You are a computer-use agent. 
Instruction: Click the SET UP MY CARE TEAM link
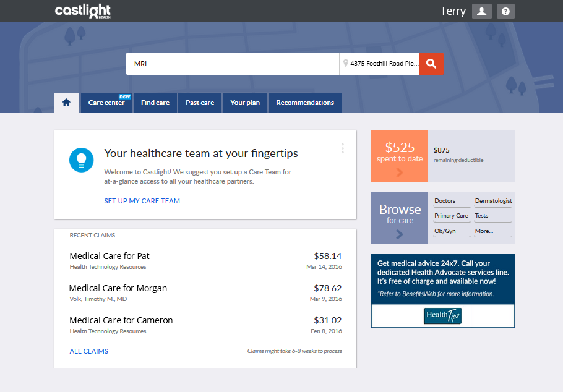142,201
